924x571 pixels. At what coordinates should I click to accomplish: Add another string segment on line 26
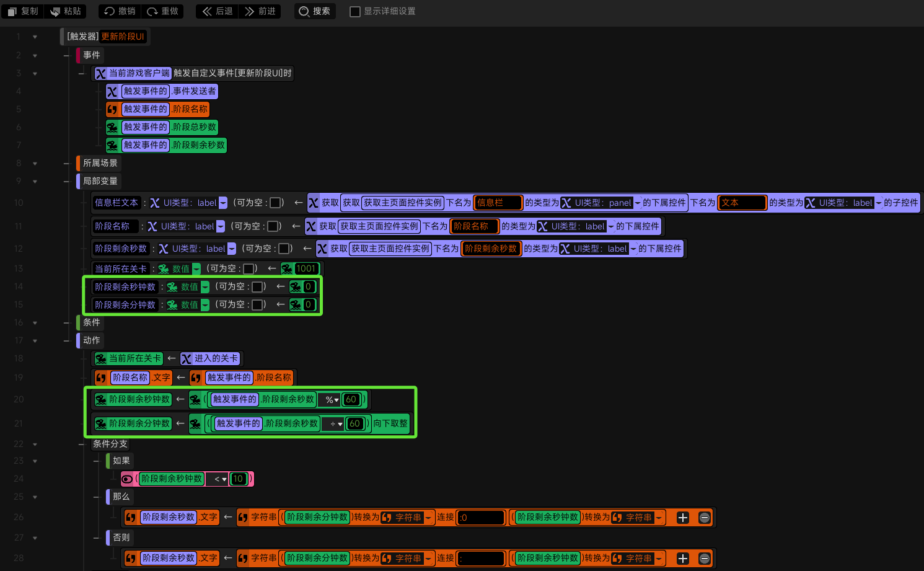(x=683, y=518)
